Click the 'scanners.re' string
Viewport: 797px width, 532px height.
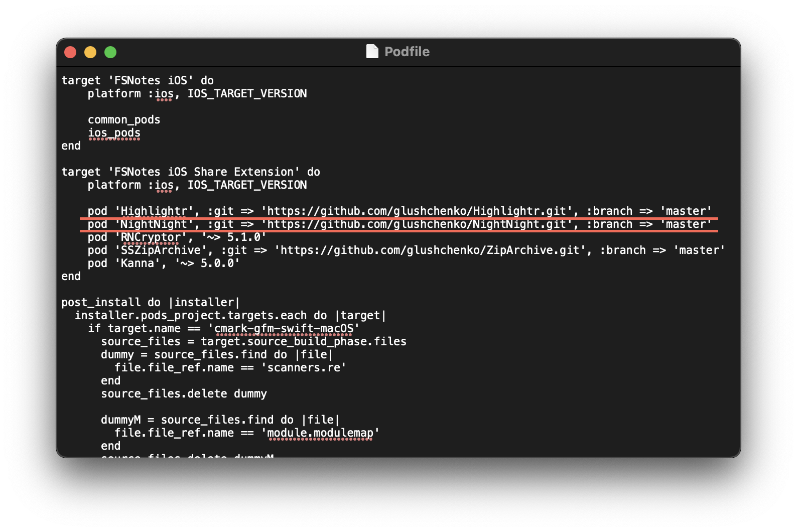304,367
